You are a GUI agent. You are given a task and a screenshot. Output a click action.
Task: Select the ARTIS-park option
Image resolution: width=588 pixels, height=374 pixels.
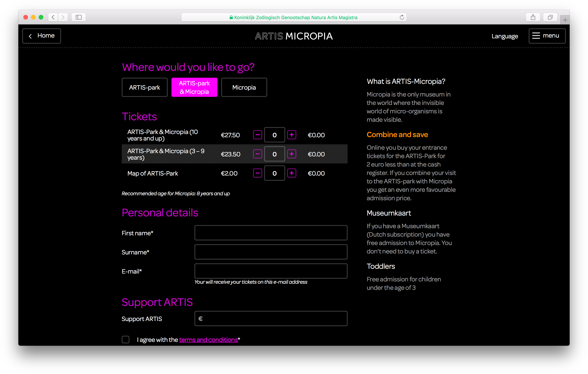tap(145, 87)
